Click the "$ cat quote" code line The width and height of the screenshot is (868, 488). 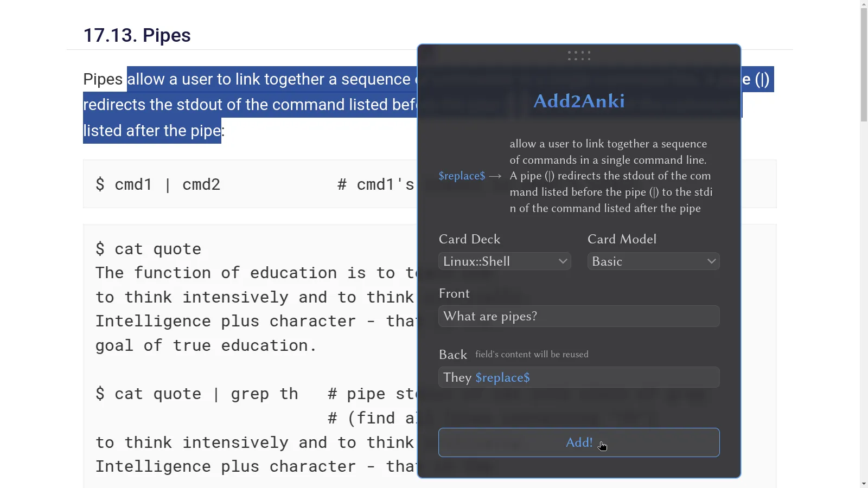(x=148, y=249)
